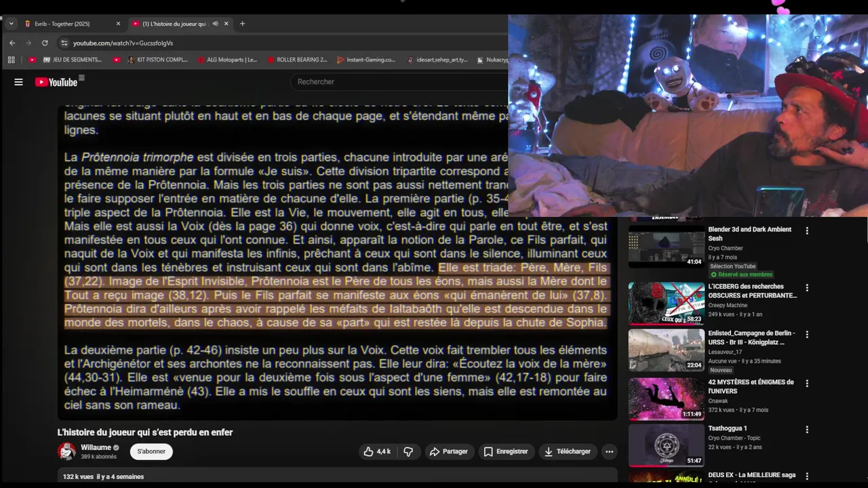Mute the tab using the speaker icon
868x488 pixels.
point(215,24)
